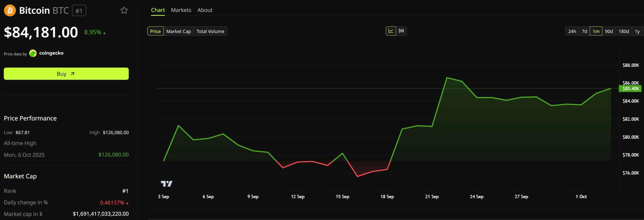Screen dimensions: 644x220
Task: Open the Markets tab
Action: coord(181,10)
